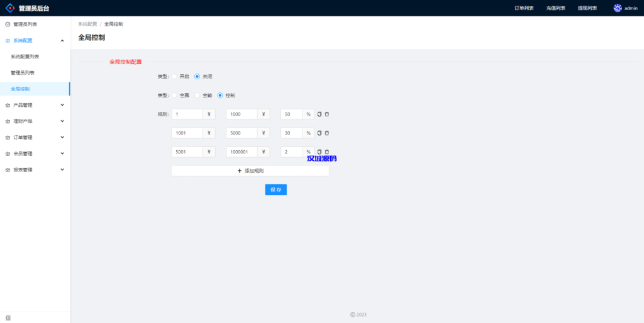Click the sidebar collapse icon at bottom left
The height and width of the screenshot is (323, 644).
pyautogui.click(x=8, y=318)
